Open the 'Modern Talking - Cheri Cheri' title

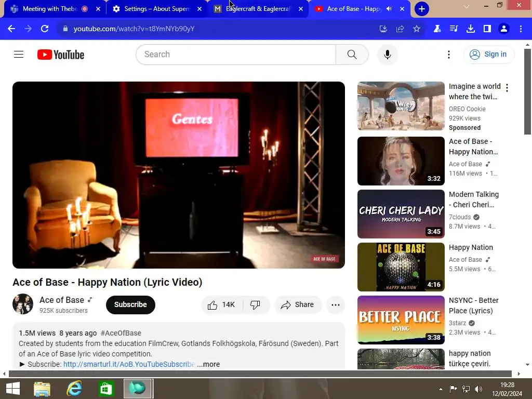point(474,199)
